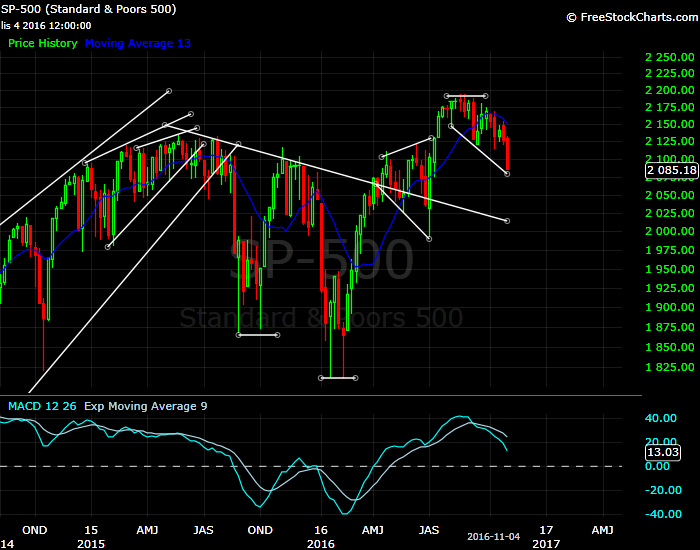Screen dimensions: 700x550
Task: Click the 2016 year label on time axis
Action: point(321,544)
